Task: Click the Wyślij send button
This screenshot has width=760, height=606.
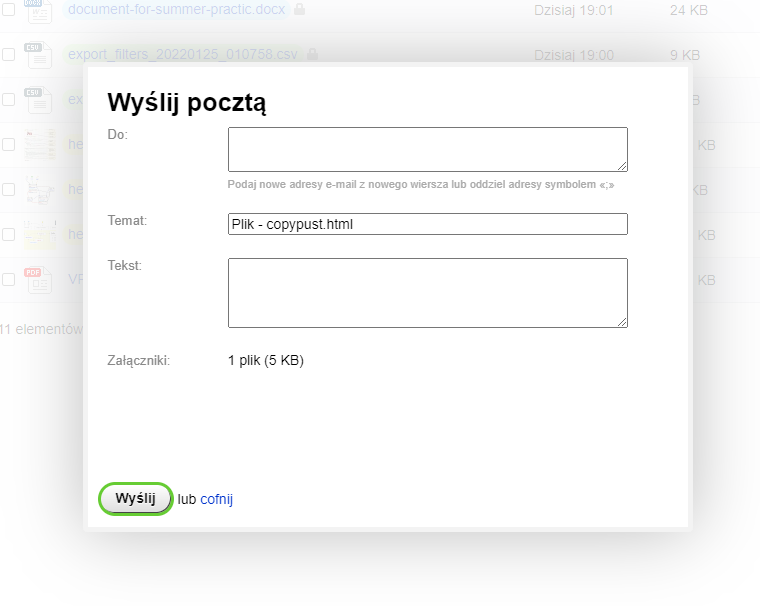Action: tap(136, 498)
